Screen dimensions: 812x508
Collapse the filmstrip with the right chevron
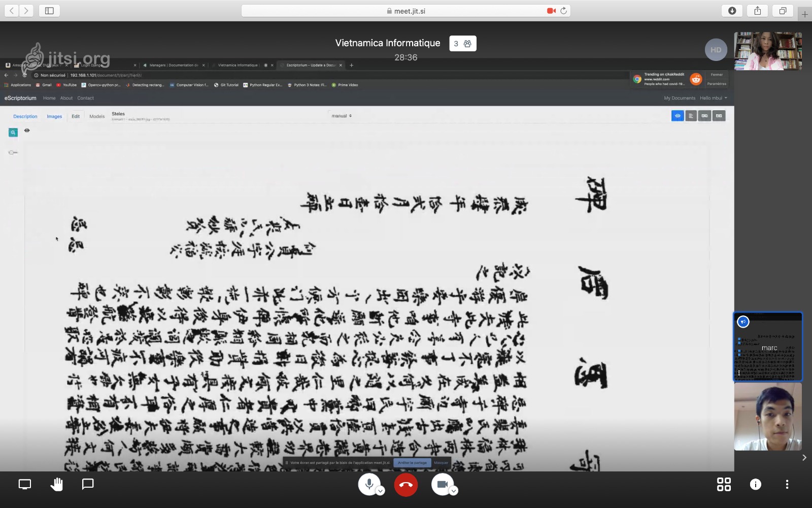point(804,458)
